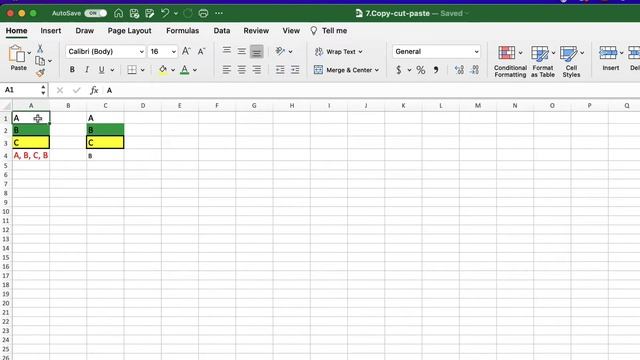Expand the Borders options arrow
640x360 pixels.
(142, 70)
